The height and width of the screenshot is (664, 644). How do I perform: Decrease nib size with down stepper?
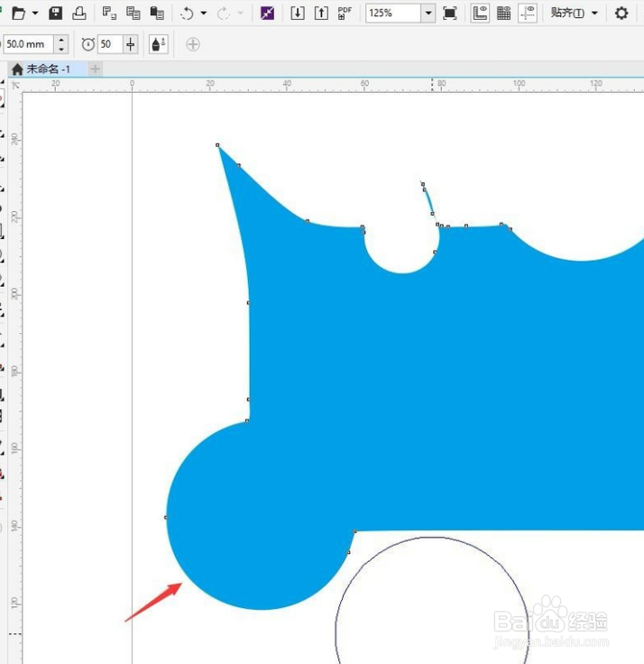61,49
